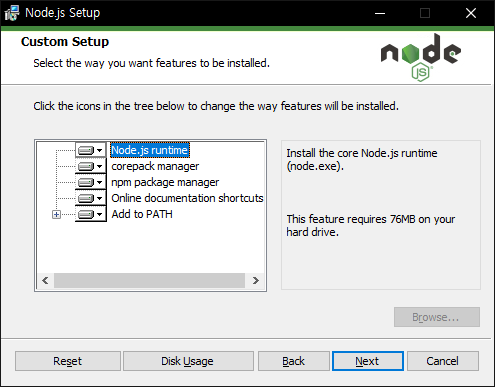495x387 pixels.
Task: Select the corepack manager tree item
Action: pos(155,166)
